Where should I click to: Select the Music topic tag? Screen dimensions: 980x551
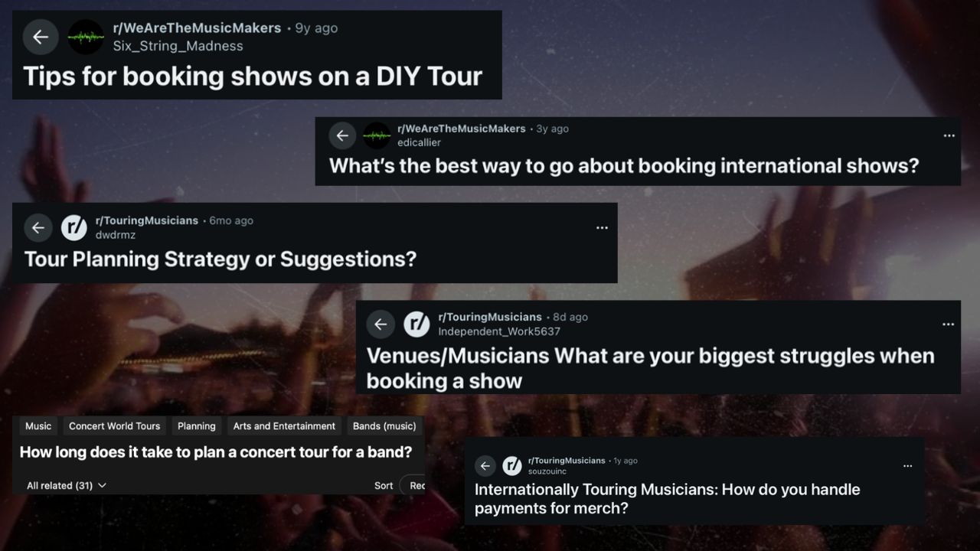pyautogui.click(x=38, y=426)
